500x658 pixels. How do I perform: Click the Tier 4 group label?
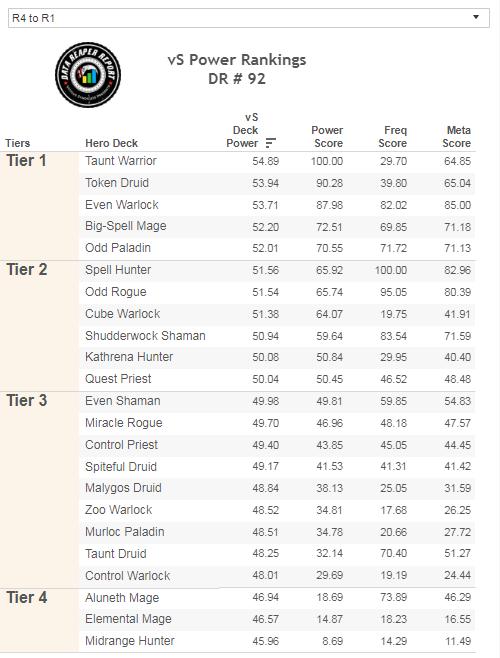(27, 598)
